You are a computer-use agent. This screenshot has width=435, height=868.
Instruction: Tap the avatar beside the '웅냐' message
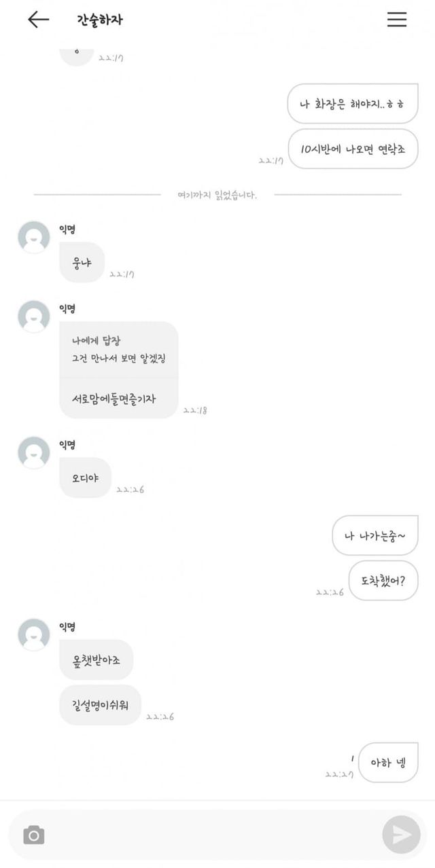(x=34, y=237)
